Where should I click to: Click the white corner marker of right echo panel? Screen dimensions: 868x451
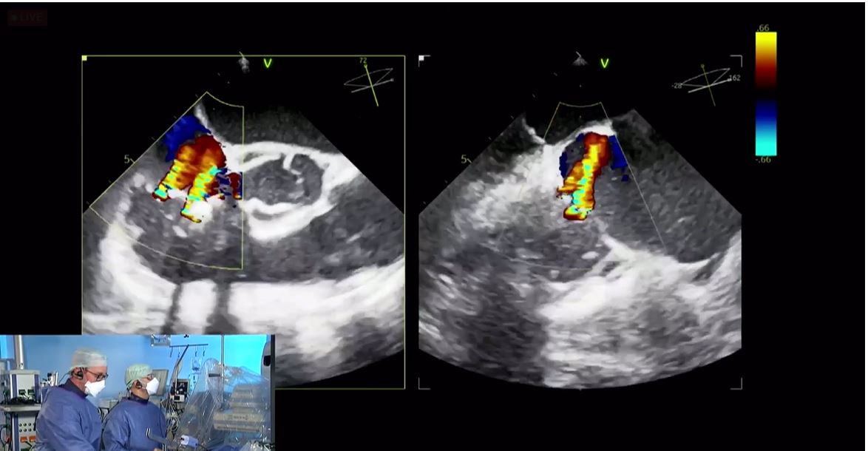422,58
